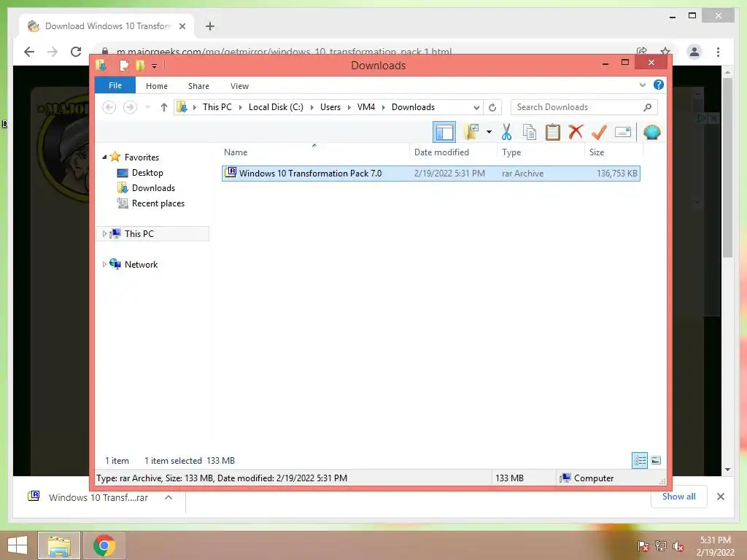The width and height of the screenshot is (747, 560).
Task: Click Users in the address breadcrumb
Action: (x=330, y=107)
